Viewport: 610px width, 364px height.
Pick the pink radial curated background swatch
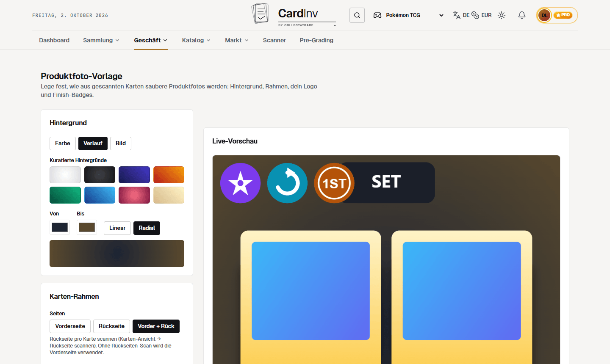point(134,195)
